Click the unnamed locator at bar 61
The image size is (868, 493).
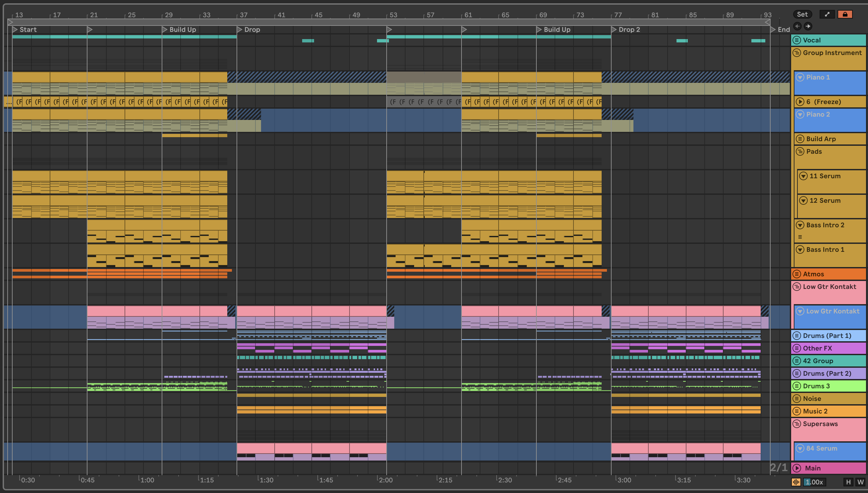tap(464, 29)
